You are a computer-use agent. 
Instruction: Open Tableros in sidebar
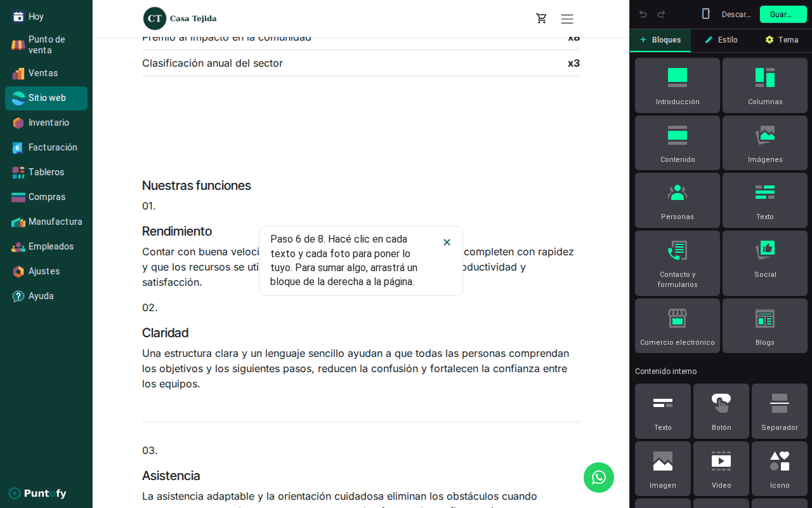(46, 172)
